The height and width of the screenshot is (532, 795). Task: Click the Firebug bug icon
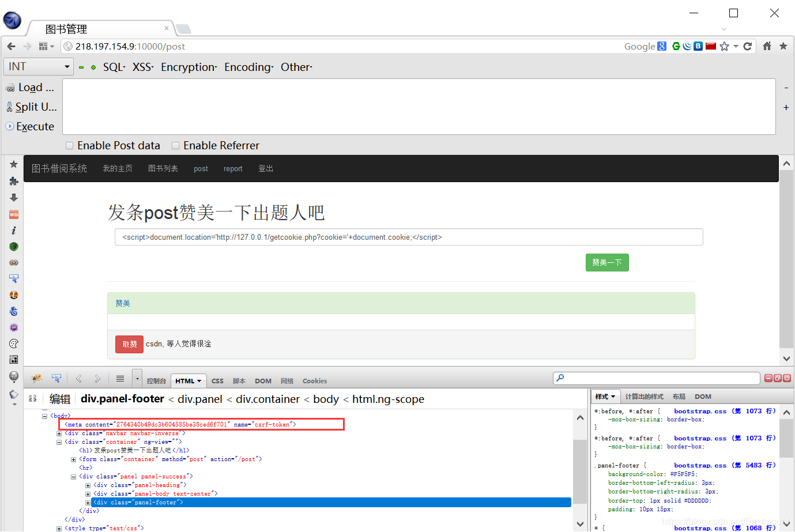point(37,378)
